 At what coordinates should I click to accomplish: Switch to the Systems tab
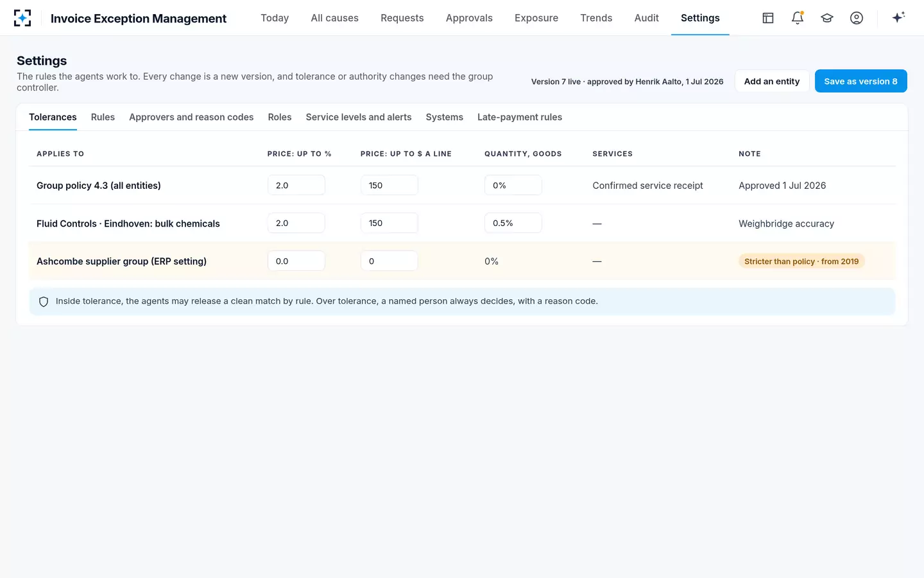[445, 117]
